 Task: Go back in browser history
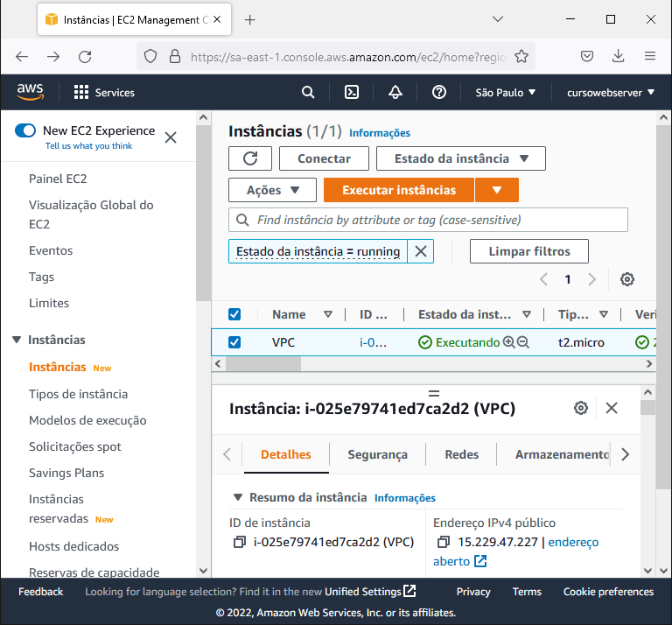click(22, 57)
